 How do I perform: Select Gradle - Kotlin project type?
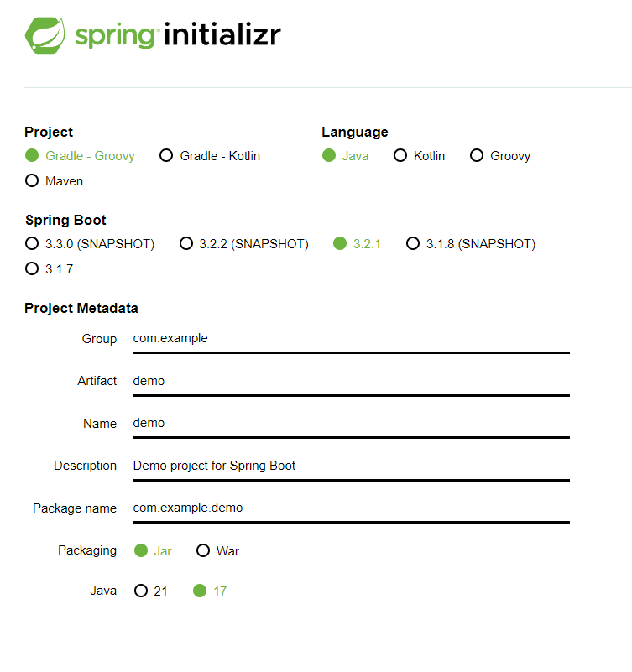210,155
